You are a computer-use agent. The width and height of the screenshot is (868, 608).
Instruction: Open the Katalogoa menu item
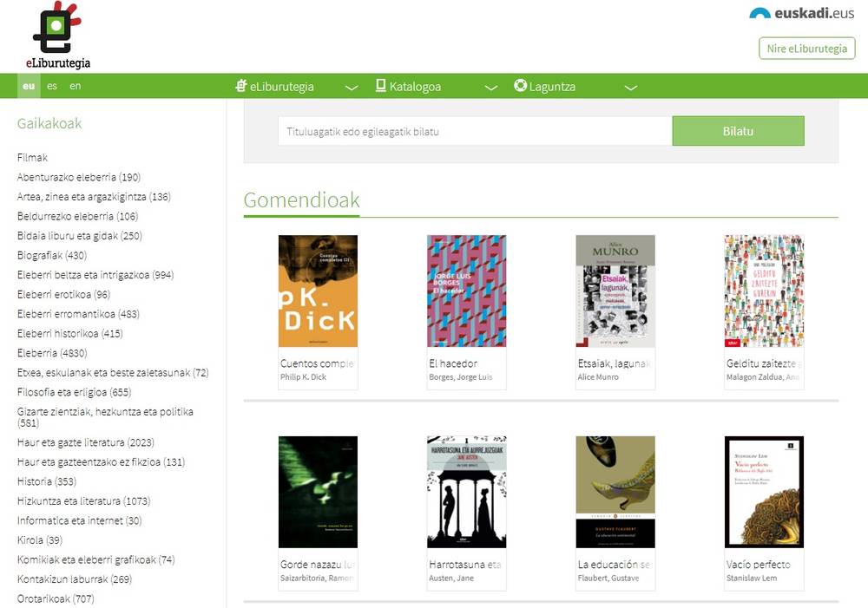[x=415, y=87]
